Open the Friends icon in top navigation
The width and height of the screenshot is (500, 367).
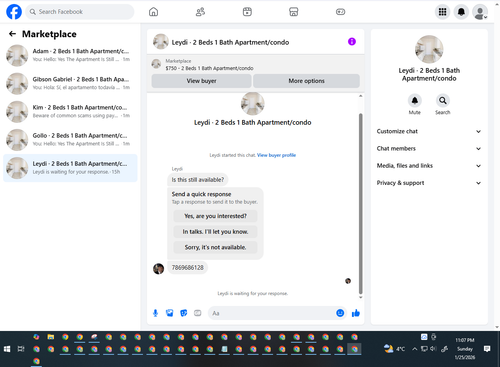tap(200, 12)
